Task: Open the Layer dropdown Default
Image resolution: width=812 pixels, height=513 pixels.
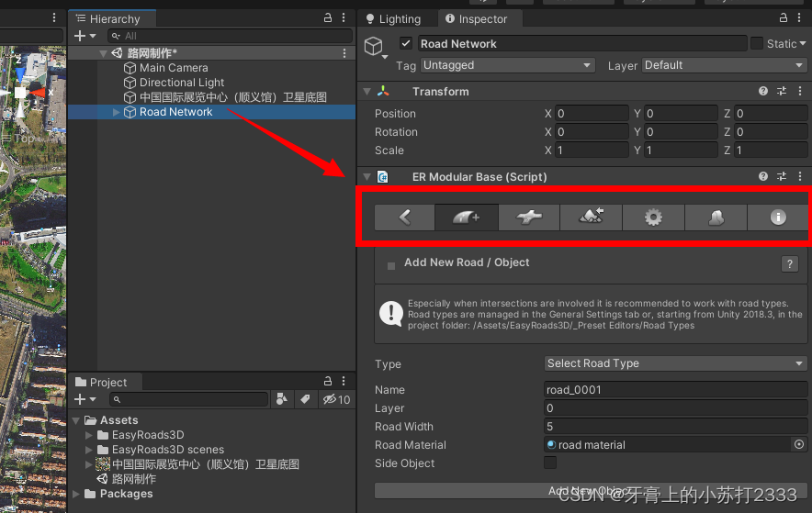Action: pyautogui.click(x=724, y=65)
